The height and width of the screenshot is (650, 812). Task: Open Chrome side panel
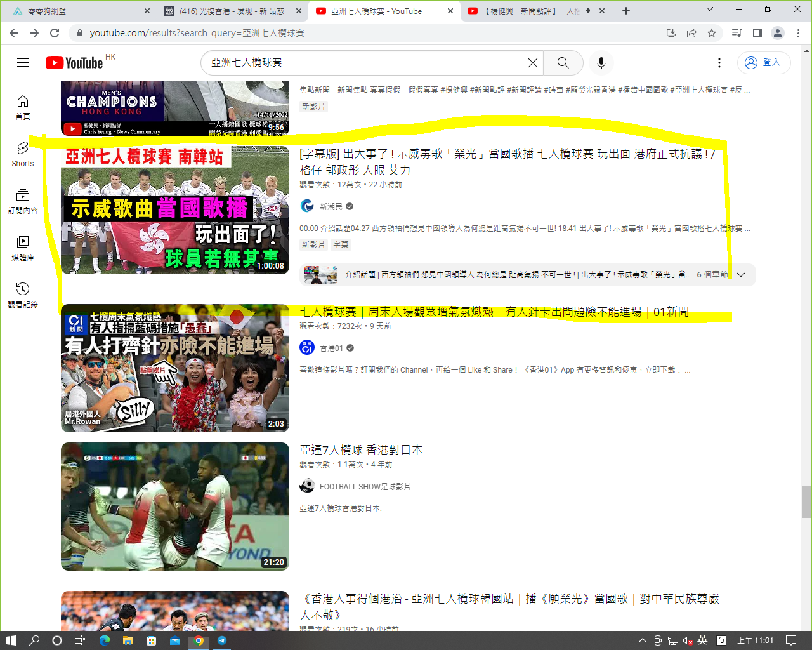click(x=757, y=33)
